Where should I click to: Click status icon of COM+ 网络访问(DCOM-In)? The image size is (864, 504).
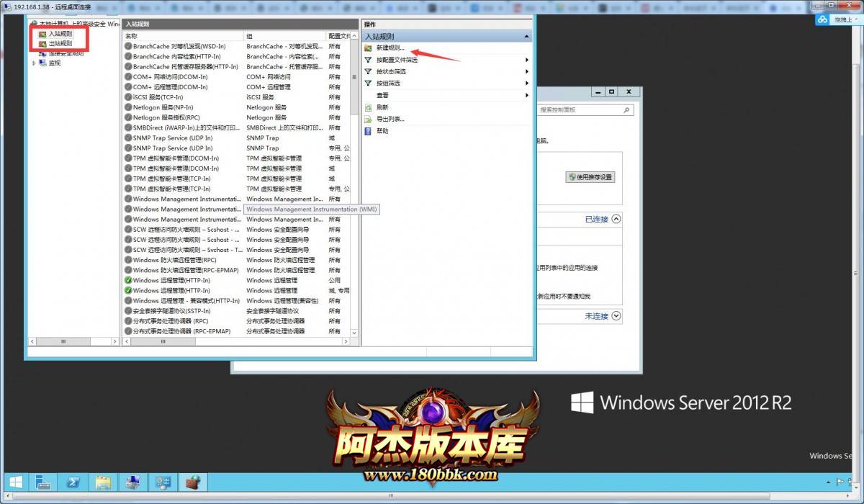128,76
